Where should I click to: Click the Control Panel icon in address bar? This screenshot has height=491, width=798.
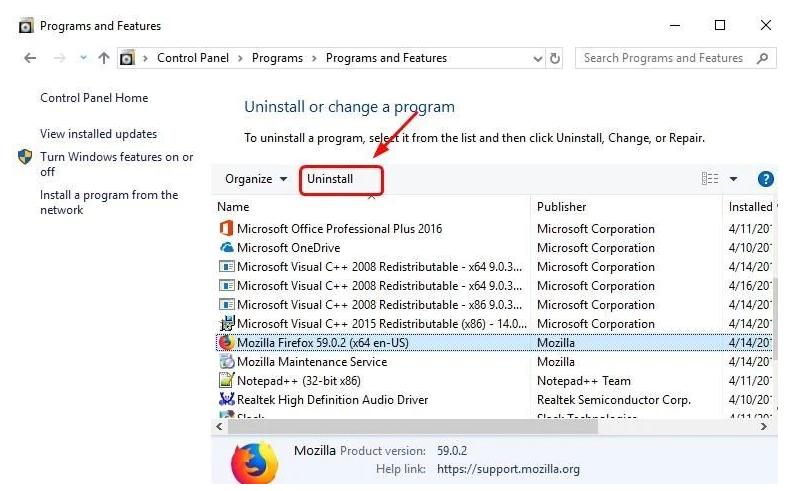(x=127, y=58)
